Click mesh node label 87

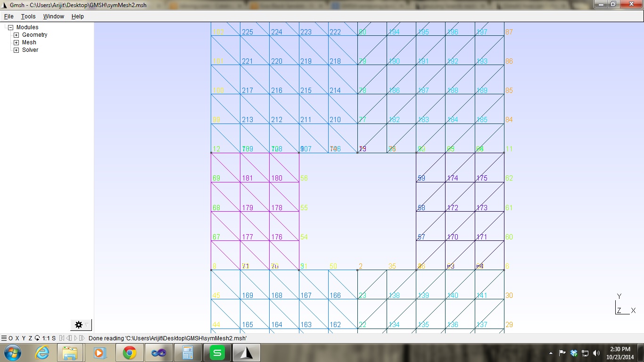point(509,32)
